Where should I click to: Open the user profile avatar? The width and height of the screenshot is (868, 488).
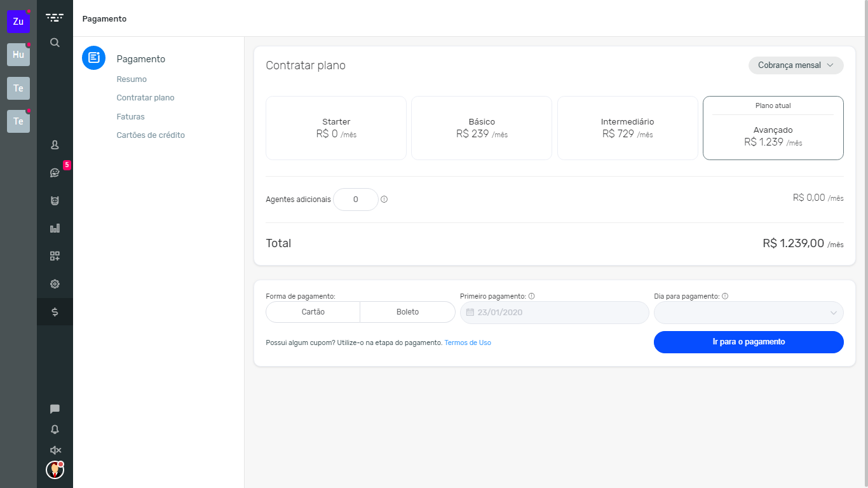(55, 470)
